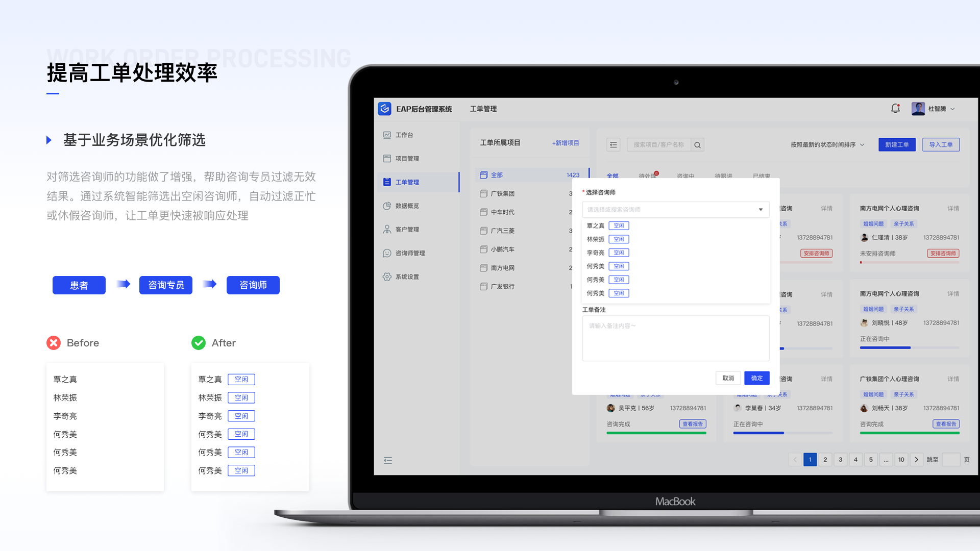Click 李巢春's avatar on the order card
Viewport: 980px width, 551px height.
[x=738, y=408]
